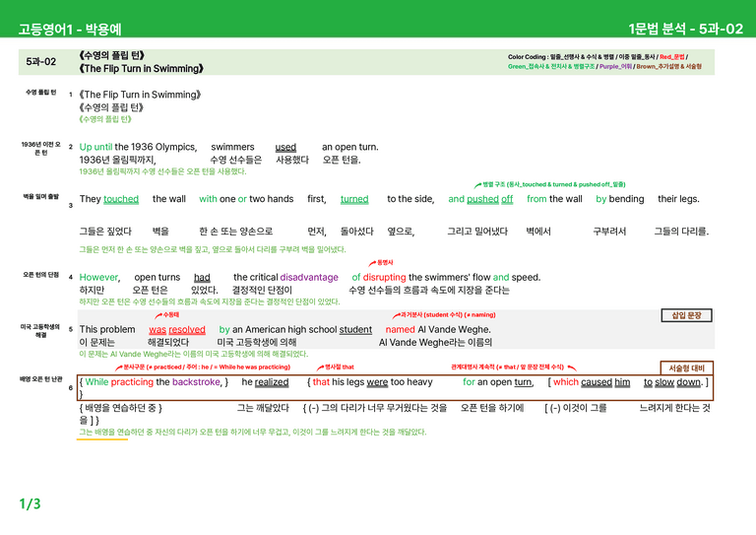Click the word "swimmers" in sentence 2
756x535 pixels.
click(232, 147)
